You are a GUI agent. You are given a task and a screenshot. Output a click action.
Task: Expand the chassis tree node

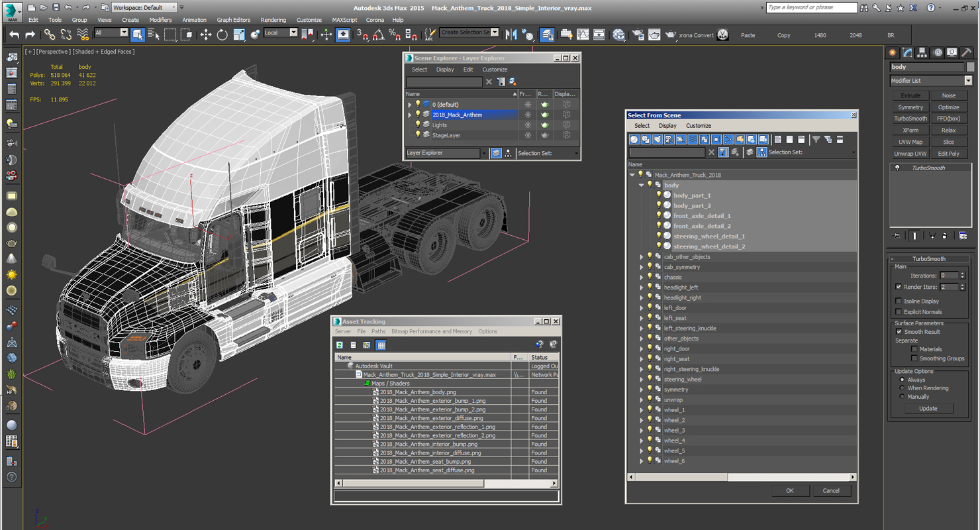click(641, 278)
